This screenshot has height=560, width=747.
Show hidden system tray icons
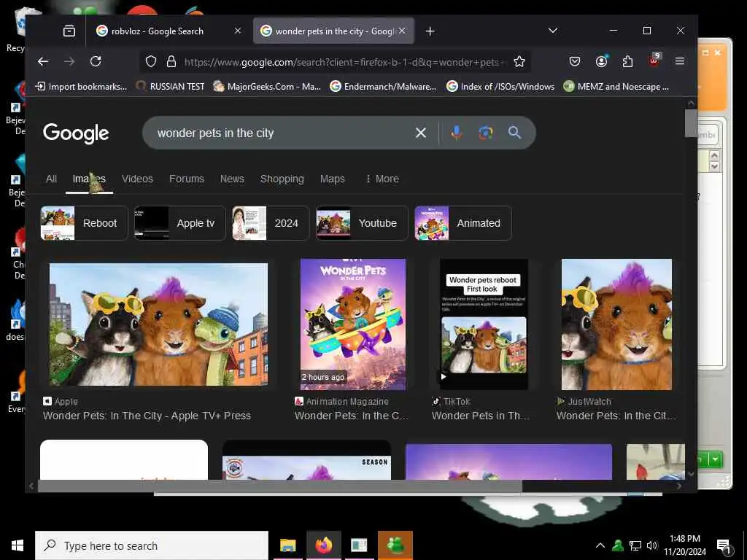click(x=600, y=545)
